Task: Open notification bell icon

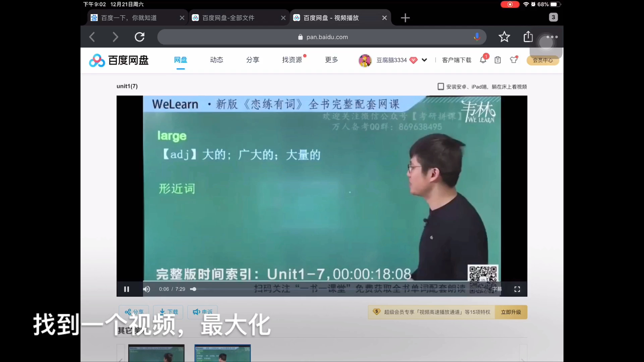Action: pos(483,60)
